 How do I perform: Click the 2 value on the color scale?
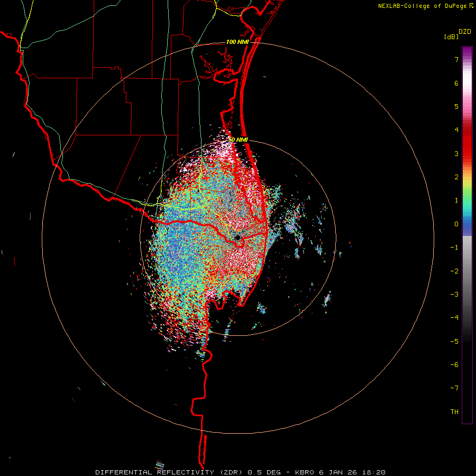(x=456, y=177)
